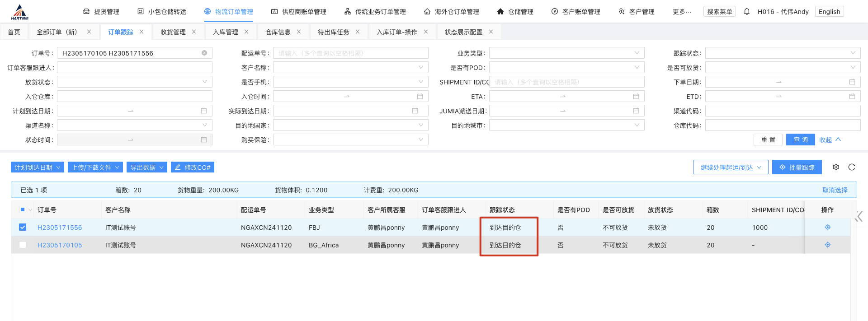Click the refresh table icon

[852, 167]
